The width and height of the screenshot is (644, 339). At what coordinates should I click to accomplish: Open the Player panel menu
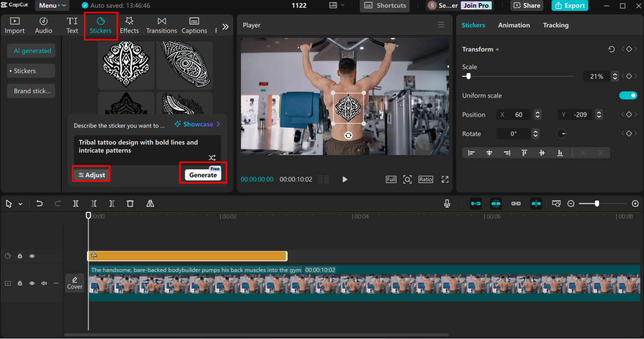click(441, 25)
